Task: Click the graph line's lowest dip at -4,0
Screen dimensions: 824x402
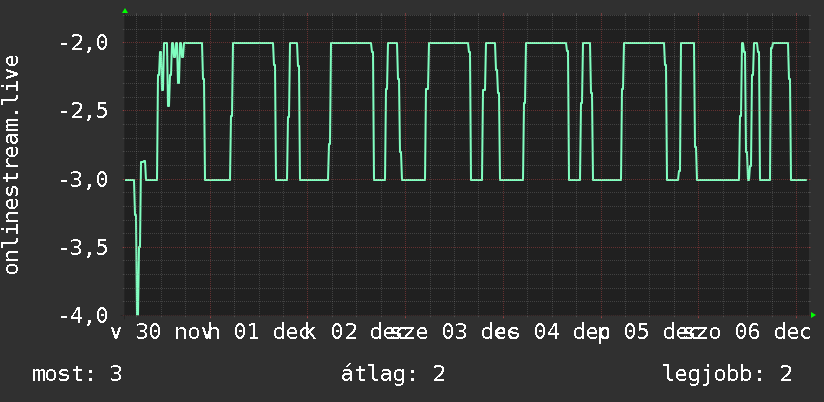Action: tap(137, 312)
